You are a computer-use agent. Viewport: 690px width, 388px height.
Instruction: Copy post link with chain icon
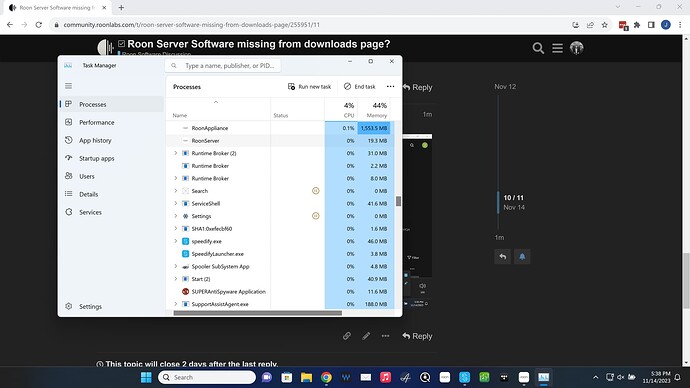click(347, 336)
